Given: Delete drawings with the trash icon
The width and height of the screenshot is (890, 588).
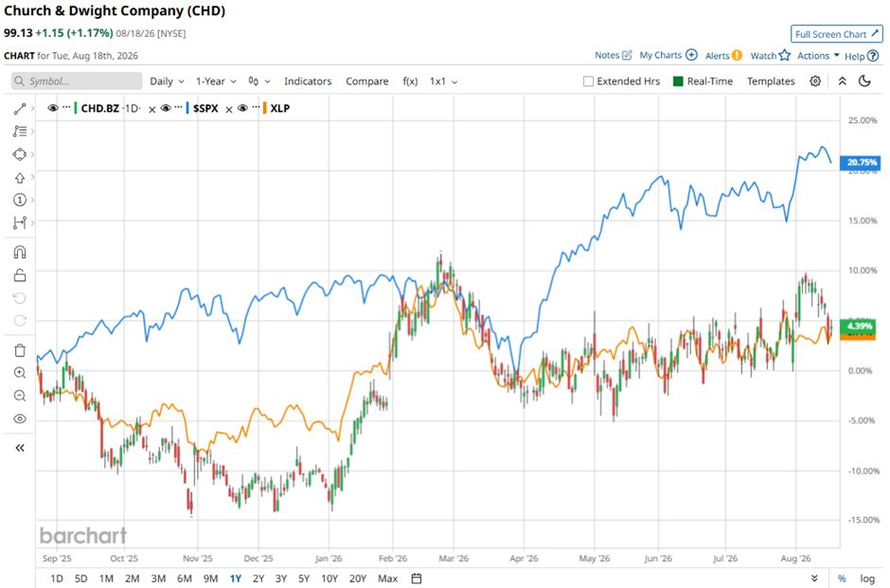Looking at the screenshot, I should coord(20,350).
